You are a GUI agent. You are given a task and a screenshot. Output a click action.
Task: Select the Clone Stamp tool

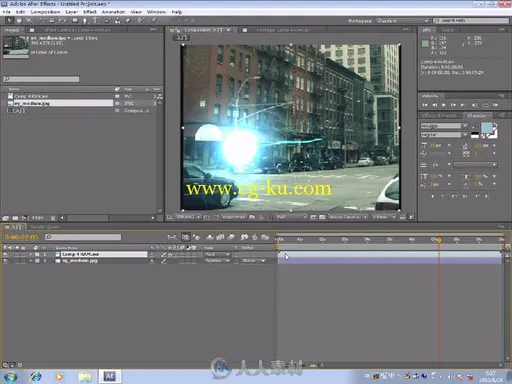click(118, 21)
